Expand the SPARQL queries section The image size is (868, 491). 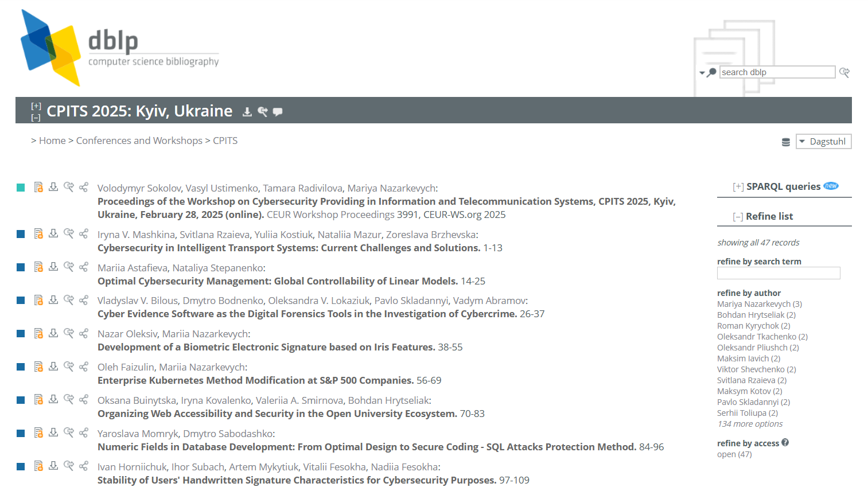click(x=738, y=187)
